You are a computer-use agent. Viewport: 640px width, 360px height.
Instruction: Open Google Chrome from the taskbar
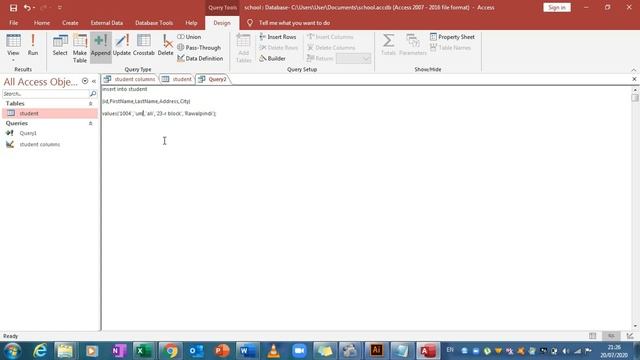[x=170, y=351]
